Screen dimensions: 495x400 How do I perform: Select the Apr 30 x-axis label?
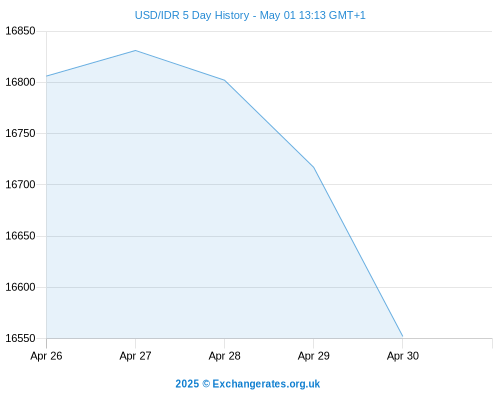coord(403,356)
